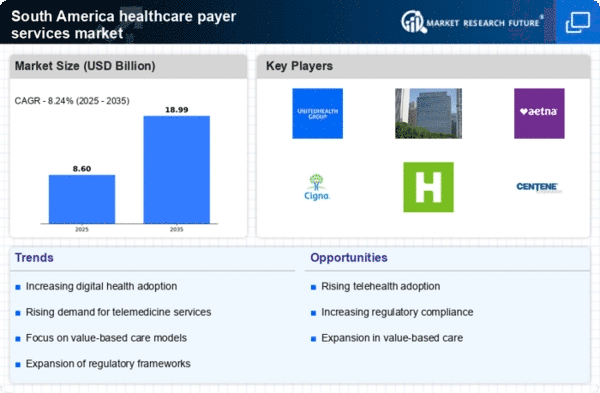
Task: Click the 2035 axis label
Action: point(176,229)
